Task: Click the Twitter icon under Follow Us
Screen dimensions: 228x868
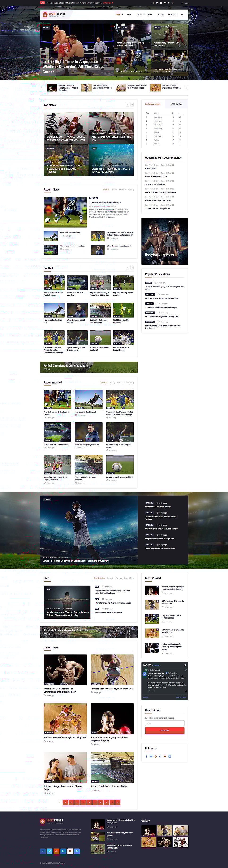Action: pyautogui.click(x=151, y=756)
